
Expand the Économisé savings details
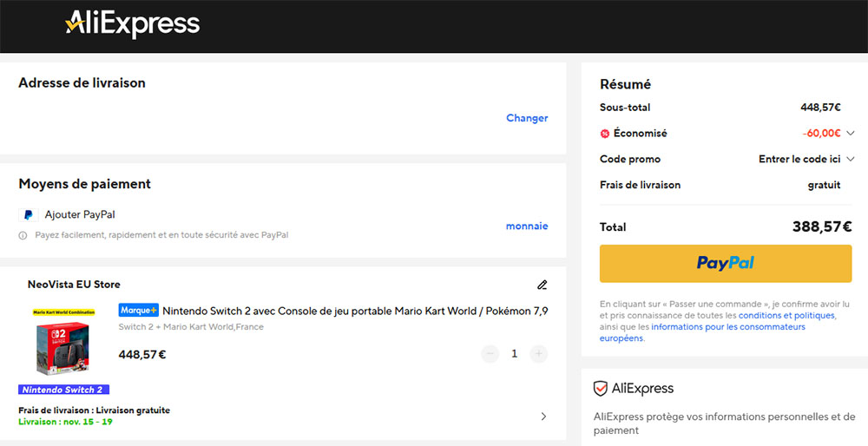click(x=851, y=133)
